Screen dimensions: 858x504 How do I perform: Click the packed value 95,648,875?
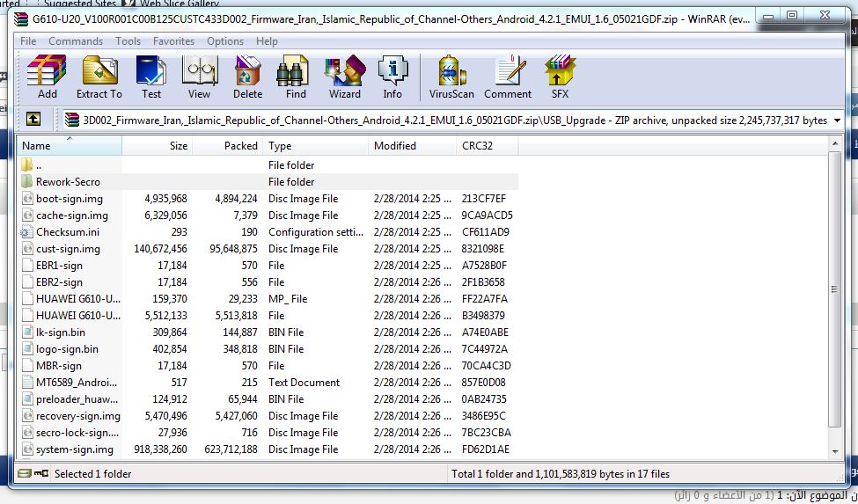click(x=234, y=249)
